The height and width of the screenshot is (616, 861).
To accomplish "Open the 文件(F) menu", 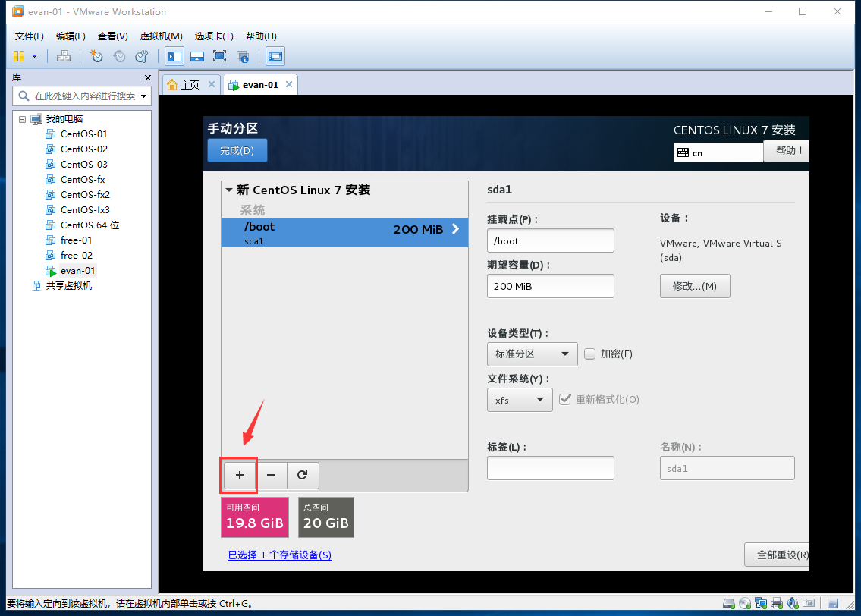I will [x=29, y=36].
